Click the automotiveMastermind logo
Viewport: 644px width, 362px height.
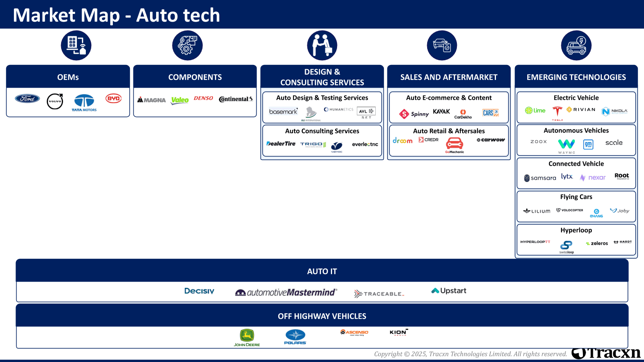(286, 292)
